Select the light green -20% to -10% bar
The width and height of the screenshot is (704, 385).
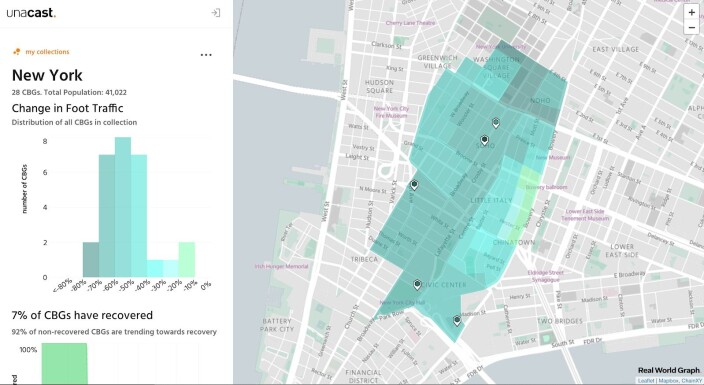tap(187, 259)
